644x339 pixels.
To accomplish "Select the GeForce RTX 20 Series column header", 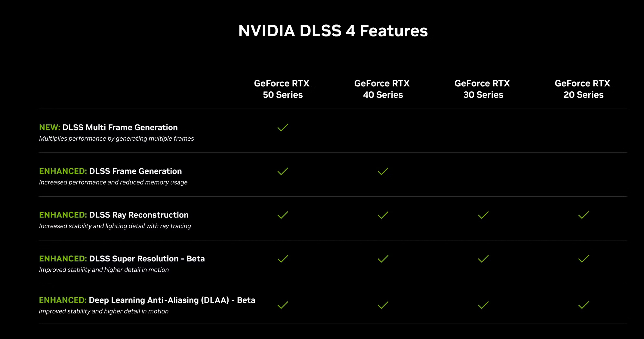I will click(x=582, y=89).
